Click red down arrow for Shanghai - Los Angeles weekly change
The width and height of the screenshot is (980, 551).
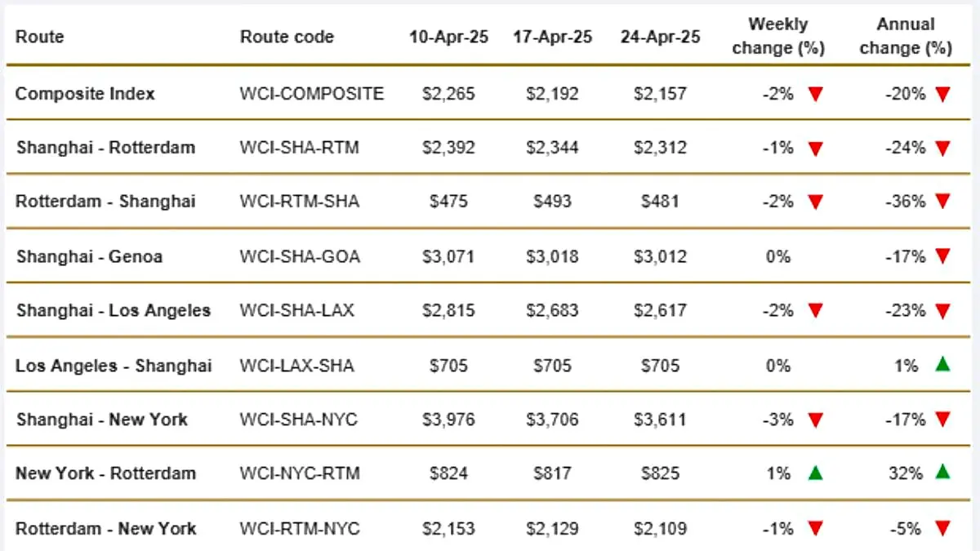[x=815, y=310]
